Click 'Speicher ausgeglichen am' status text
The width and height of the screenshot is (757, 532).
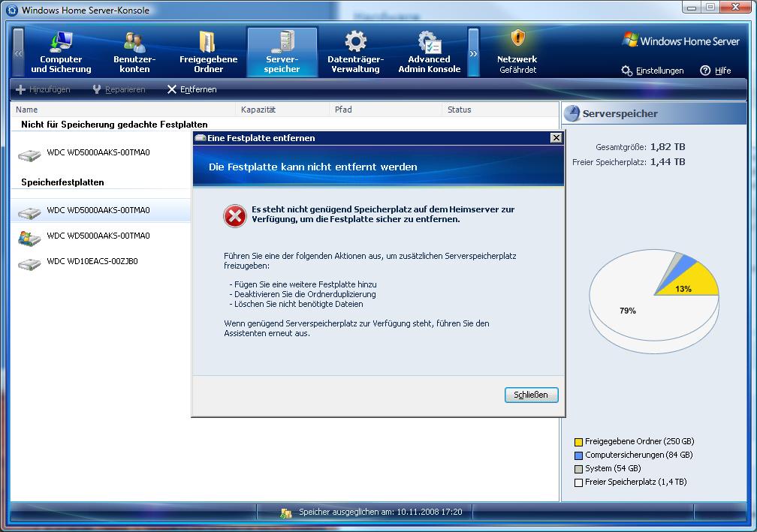pos(381,512)
